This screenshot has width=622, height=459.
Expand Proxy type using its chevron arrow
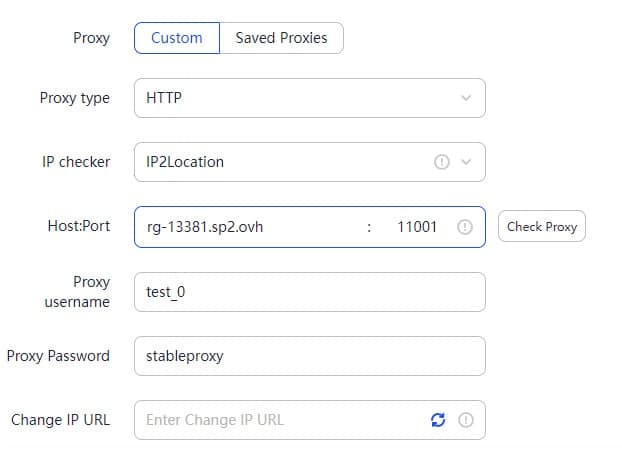(465, 98)
